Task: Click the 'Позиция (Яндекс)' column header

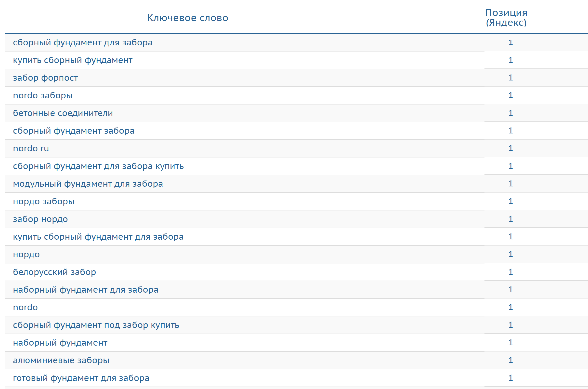Action: 506,18
